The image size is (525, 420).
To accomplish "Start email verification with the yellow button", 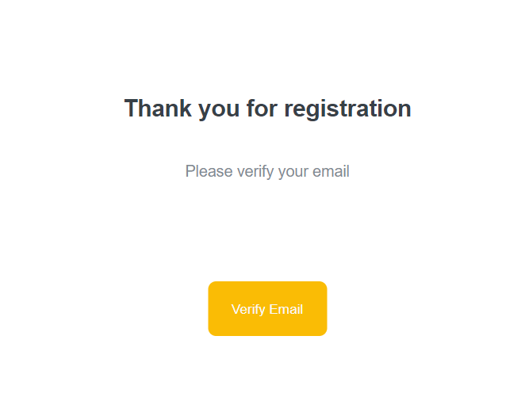I will (x=267, y=308).
